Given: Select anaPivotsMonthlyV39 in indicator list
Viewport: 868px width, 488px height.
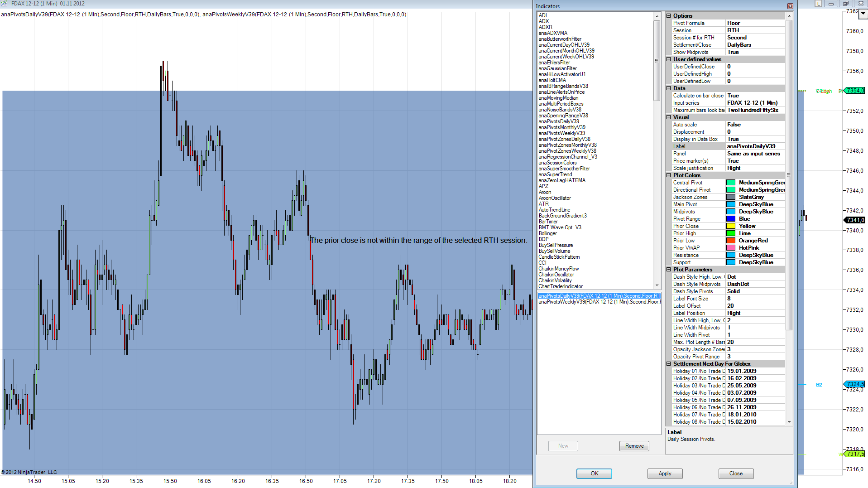Looking at the screenshot, I should (x=561, y=127).
